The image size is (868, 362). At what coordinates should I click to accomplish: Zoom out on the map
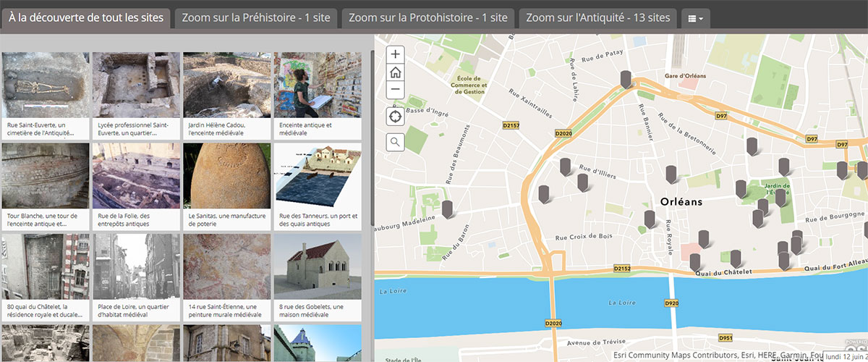click(x=395, y=90)
